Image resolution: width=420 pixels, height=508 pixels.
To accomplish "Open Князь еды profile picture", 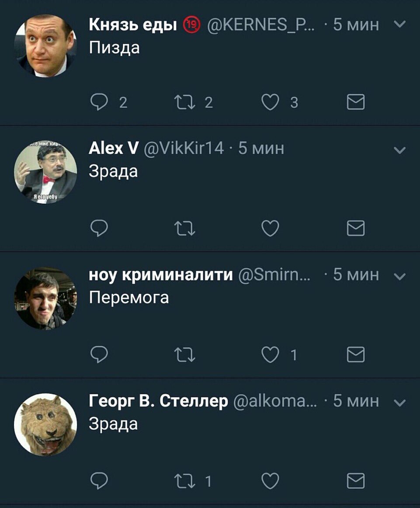I will click(x=45, y=45).
